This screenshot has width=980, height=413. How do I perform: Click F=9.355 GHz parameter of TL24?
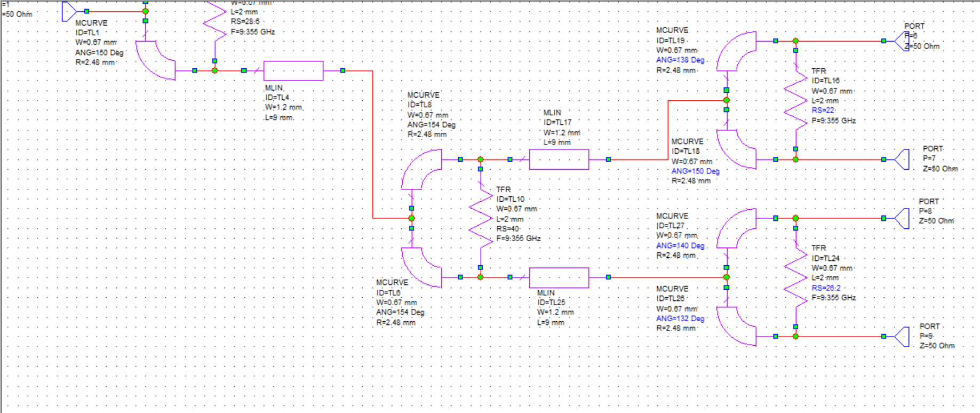click(x=834, y=297)
